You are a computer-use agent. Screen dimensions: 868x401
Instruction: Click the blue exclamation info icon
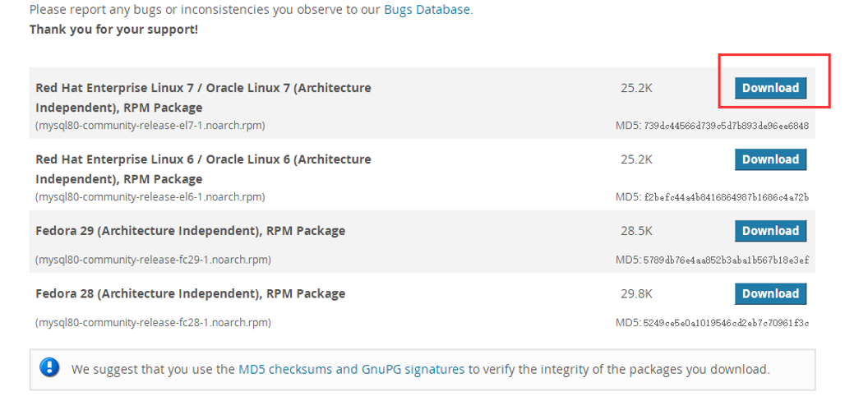pos(49,368)
